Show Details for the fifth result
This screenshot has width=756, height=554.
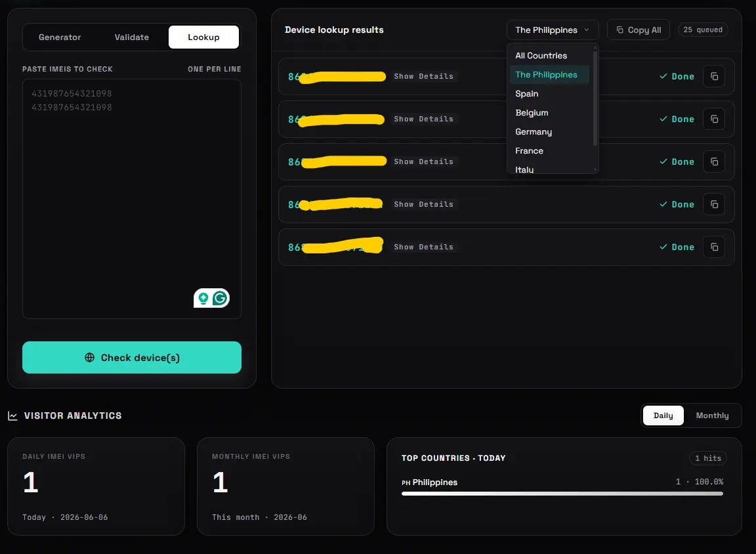tap(423, 247)
